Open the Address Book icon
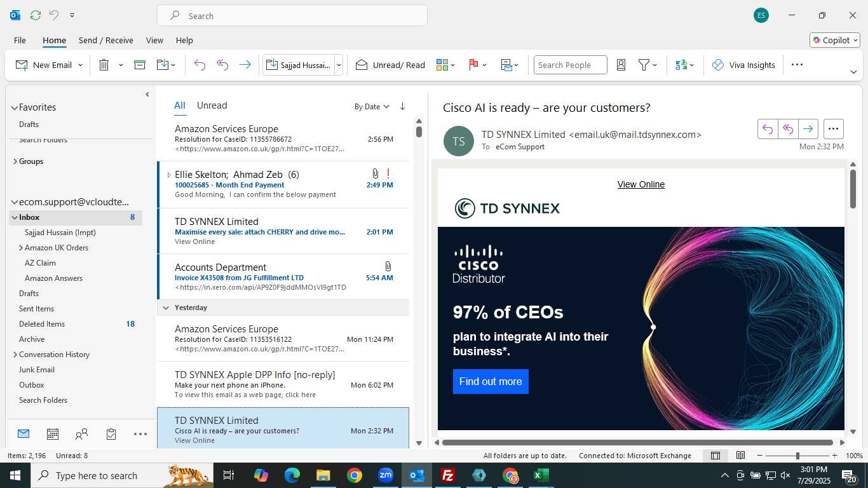This screenshot has width=868, height=488. point(621,65)
